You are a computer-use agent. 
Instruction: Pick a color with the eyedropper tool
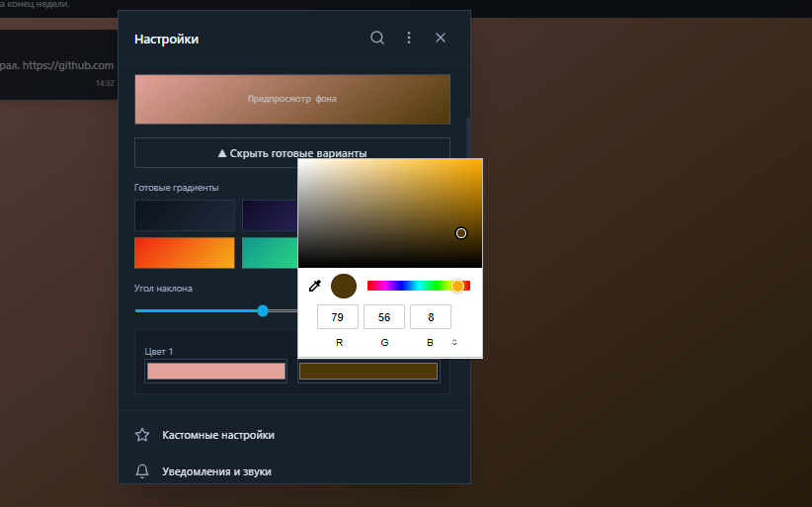pos(315,286)
